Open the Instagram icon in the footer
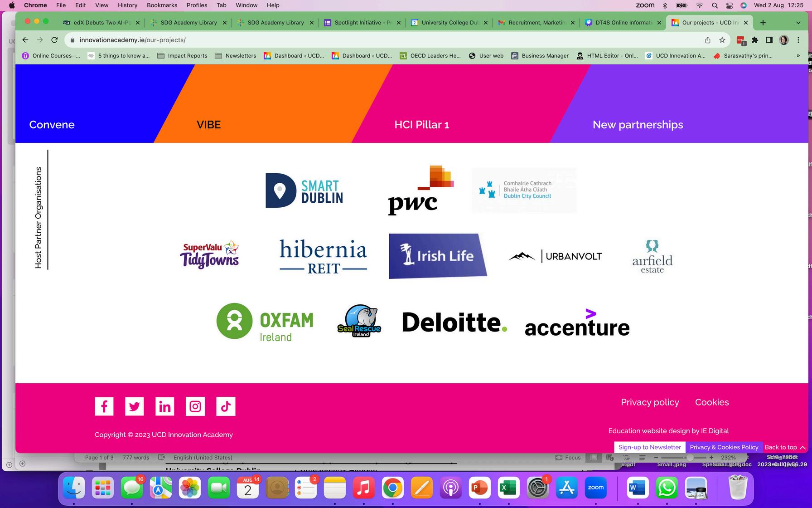 coord(195,406)
